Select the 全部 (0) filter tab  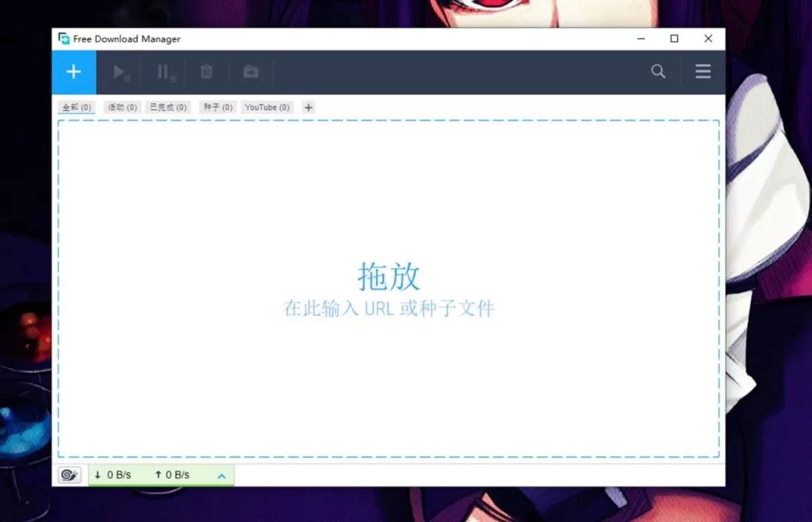[x=77, y=108]
